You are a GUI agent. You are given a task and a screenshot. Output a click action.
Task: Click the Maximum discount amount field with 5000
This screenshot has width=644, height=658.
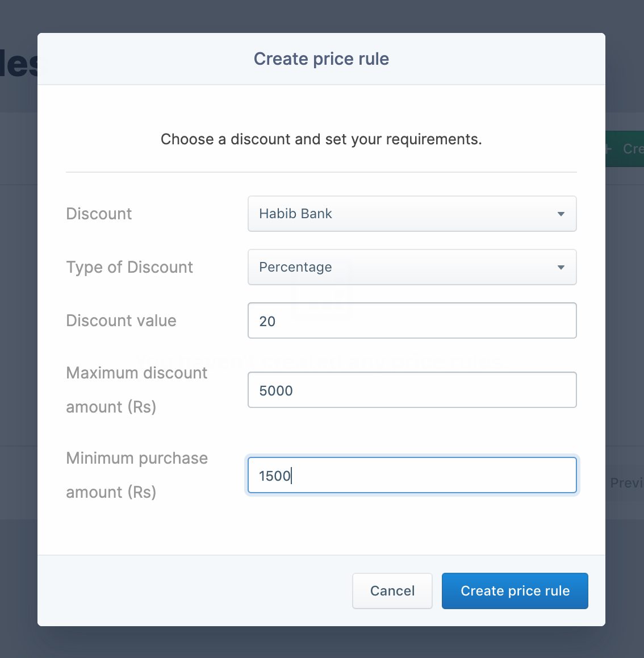pyautogui.click(x=412, y=390)
